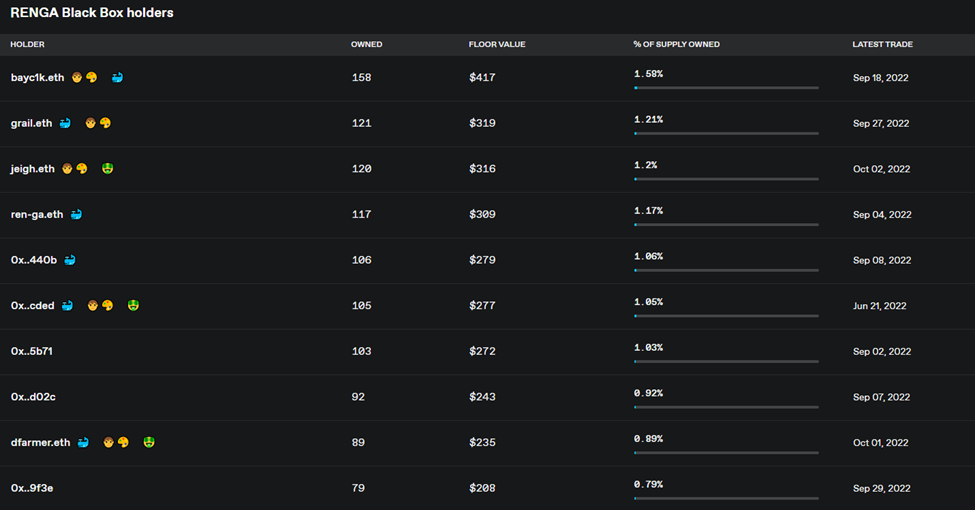Image resolution: width=975 pixels, height=510 pixels.
Task: Open the 0x..9f3e holder profile
Action: pos(32,488)
